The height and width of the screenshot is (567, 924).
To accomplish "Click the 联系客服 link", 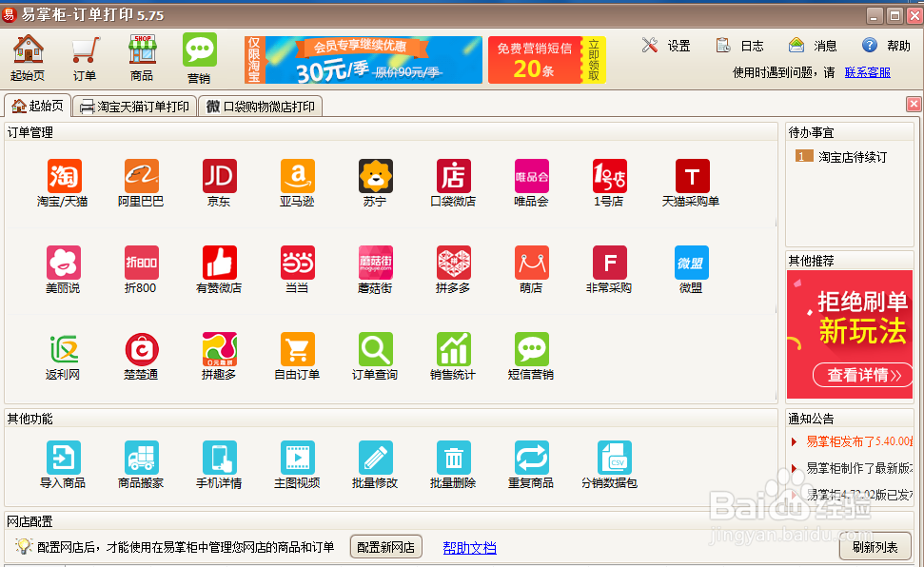I will click(x=868, y=72).
